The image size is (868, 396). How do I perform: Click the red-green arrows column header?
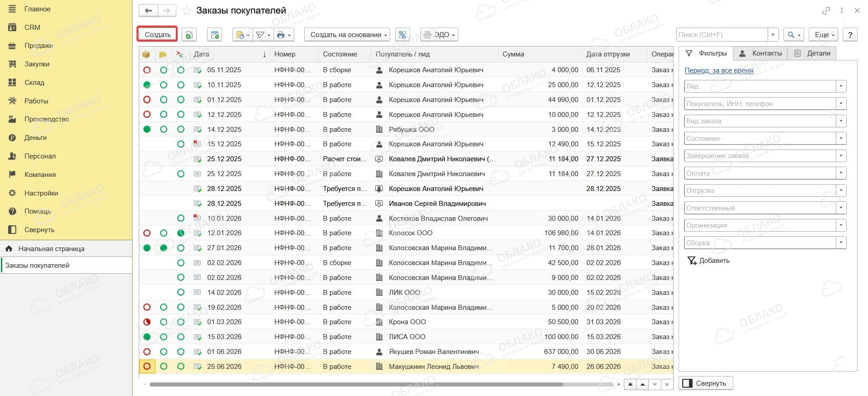tap(180, 54)
